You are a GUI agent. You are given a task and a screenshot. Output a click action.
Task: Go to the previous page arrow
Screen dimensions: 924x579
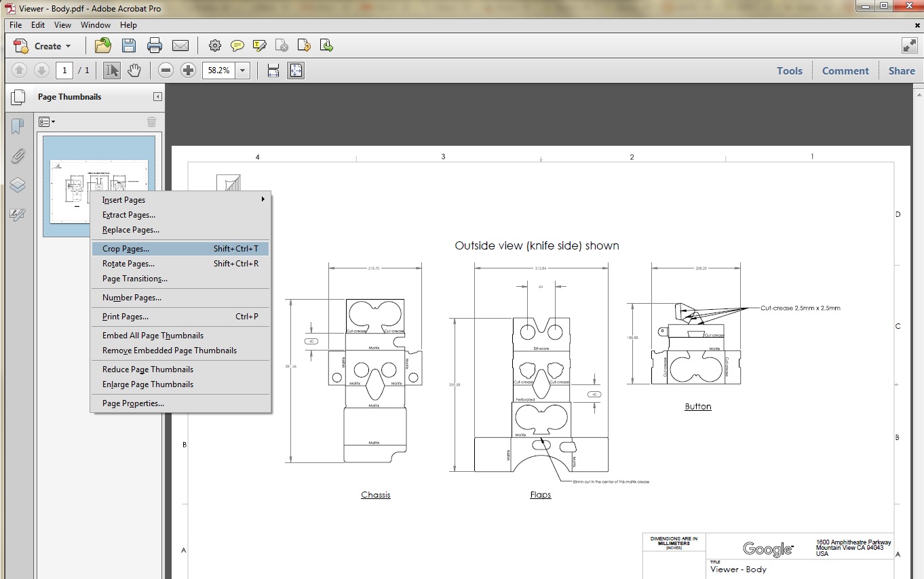click(20, 70)
